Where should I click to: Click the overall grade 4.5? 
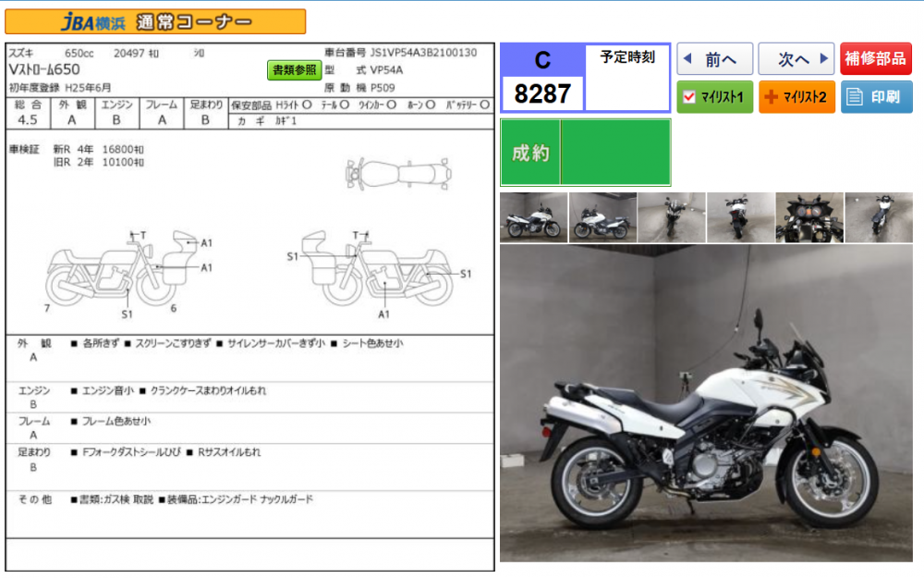pyautogui.click(x=28, y=119)
